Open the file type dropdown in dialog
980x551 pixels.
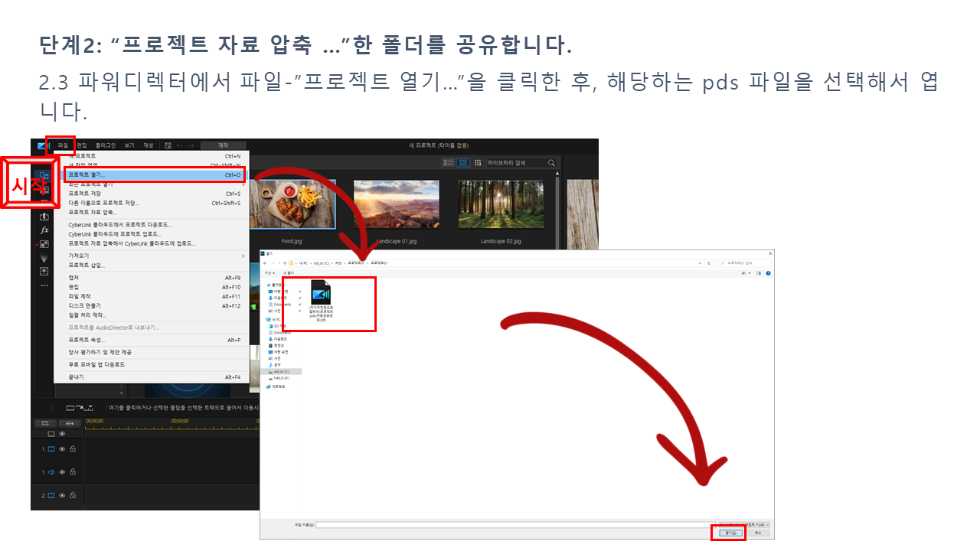(745, 524)
